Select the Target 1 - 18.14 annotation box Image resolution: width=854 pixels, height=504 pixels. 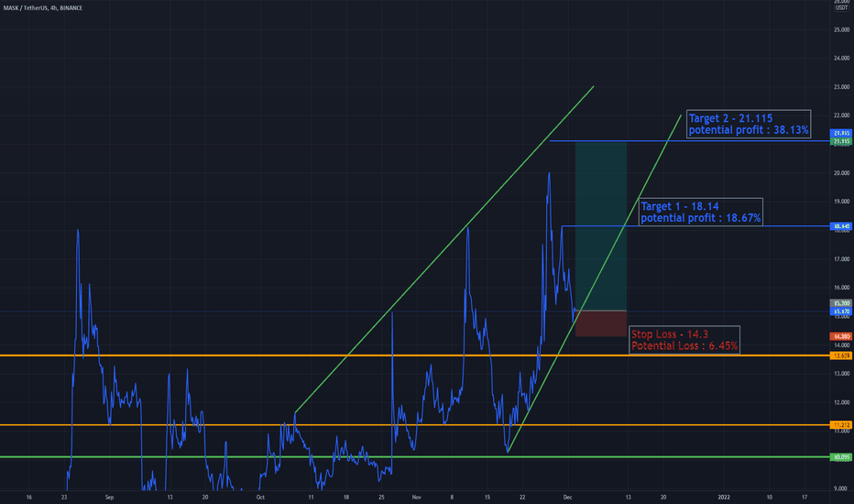click(700, 212)
